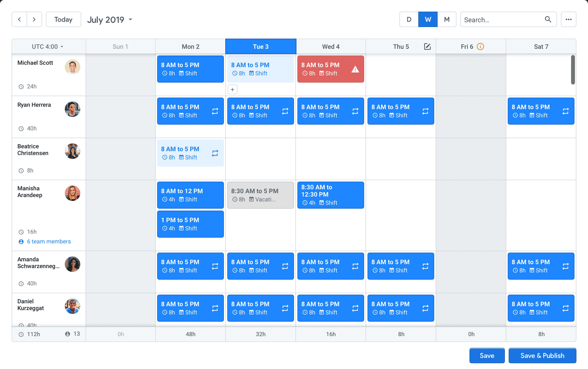
Task: Click the info icon beside Fri 6
Action: click(x=480, y=47)
